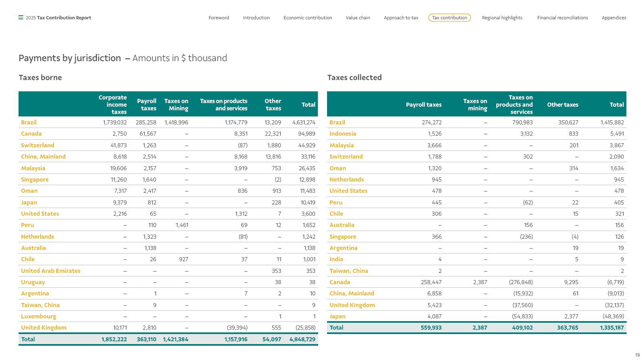Navigate to Value chain section
644x363 pixels.
tap(358, 18)
